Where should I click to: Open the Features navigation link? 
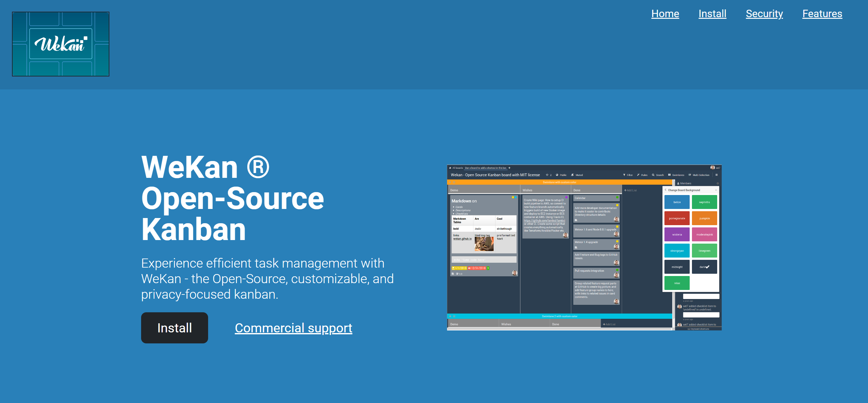pos(822,14)
